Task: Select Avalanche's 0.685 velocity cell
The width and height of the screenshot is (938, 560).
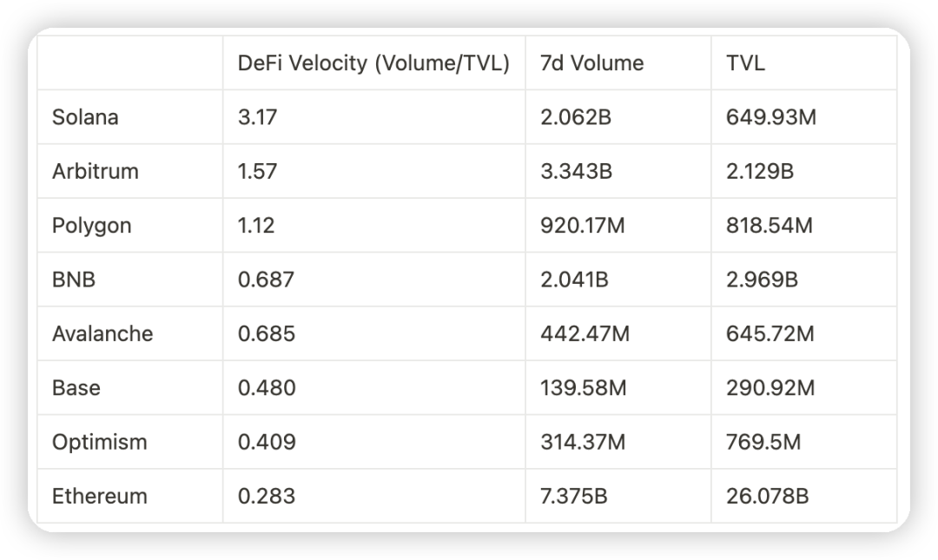Action: [266, 333]
